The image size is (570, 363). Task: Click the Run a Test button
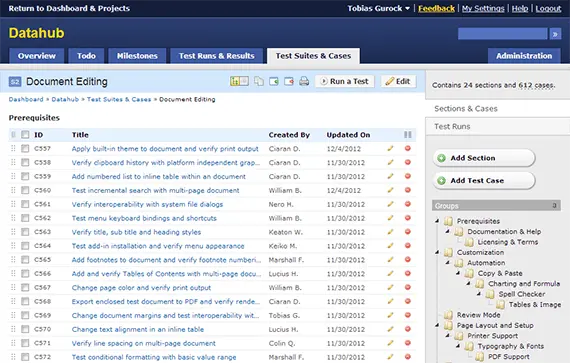point(345,81)
